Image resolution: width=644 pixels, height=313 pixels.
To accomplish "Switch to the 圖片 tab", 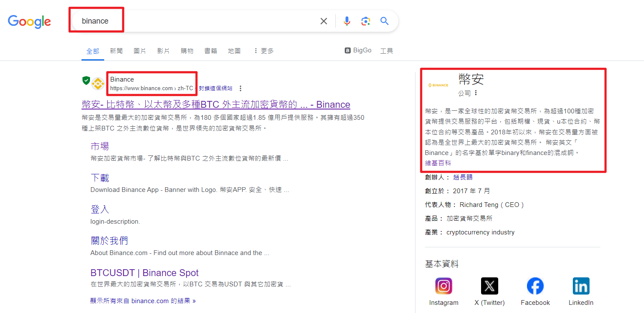I will pyautogui.click(x=140, y=51).
